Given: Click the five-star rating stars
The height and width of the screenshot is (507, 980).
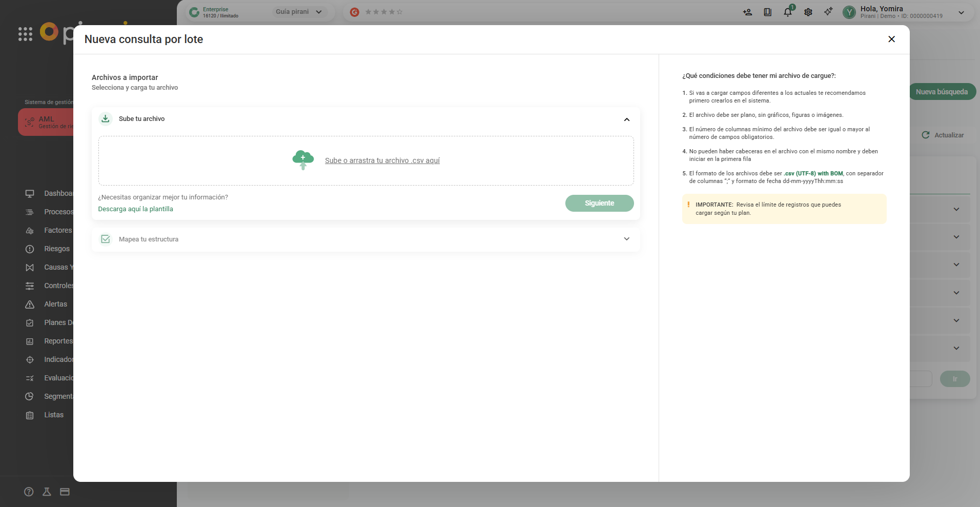Looking at the screenshot, I should click(x=383, y=12).
